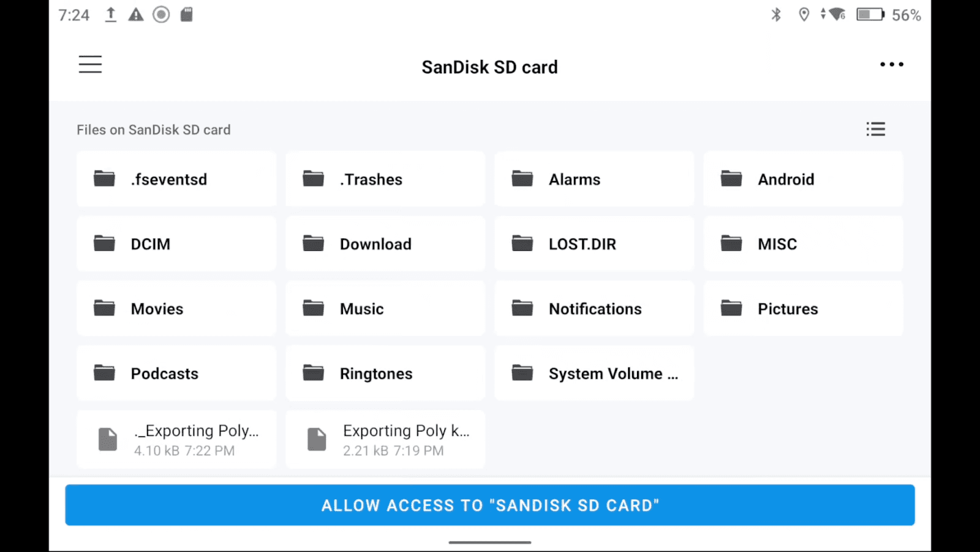Tap the 7:24 clock in status bar
The width and height of the screenshot is (980, 552).
point(74,15)
